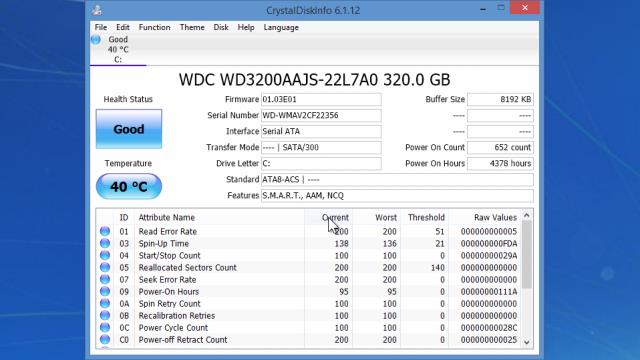Open the Disk menu
The height and width of the screenshot is (360, 640).
tap(221, 27)
